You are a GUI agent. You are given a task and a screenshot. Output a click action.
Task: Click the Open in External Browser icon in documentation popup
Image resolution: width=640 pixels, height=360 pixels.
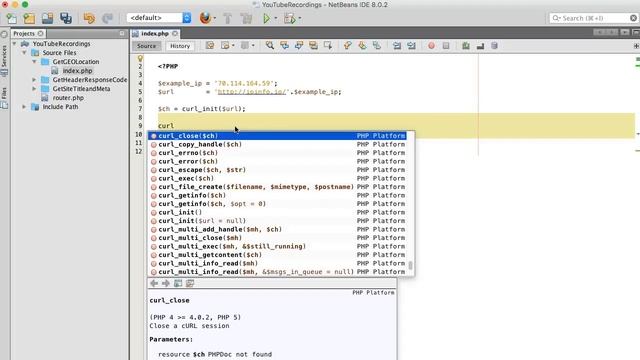pyautogui.click(x=178, y=283)
